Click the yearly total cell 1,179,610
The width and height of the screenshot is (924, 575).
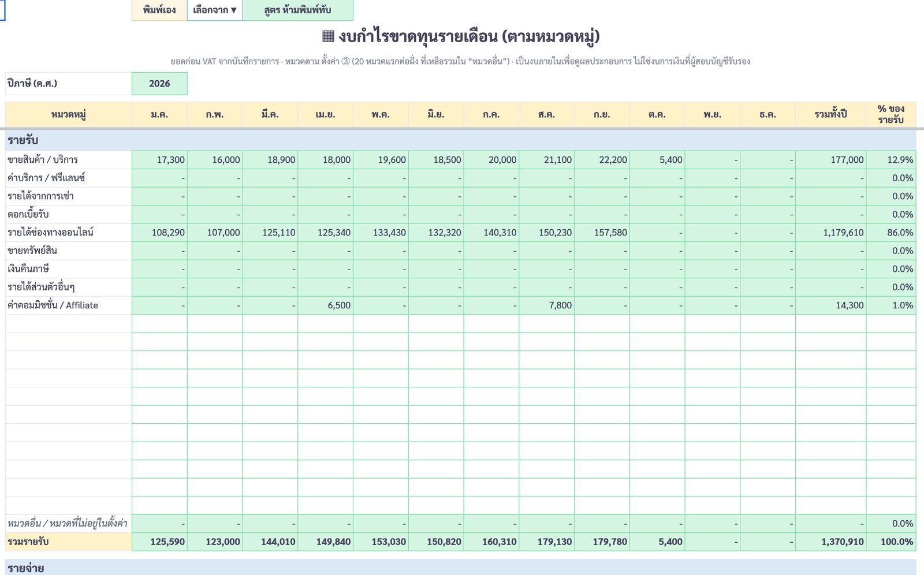click(x=830, y=233)
